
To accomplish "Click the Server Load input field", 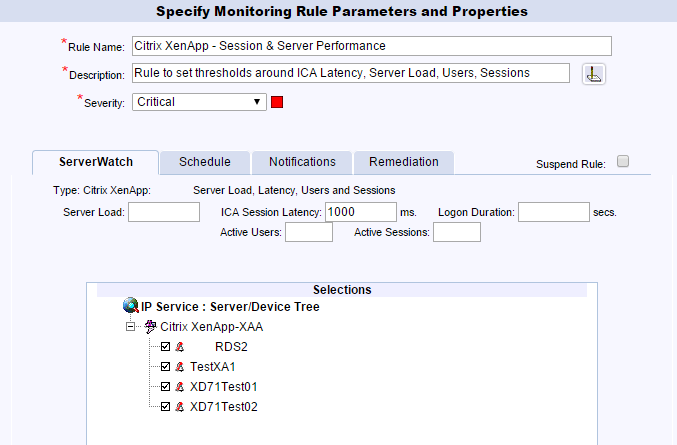I will pos(164,212).
